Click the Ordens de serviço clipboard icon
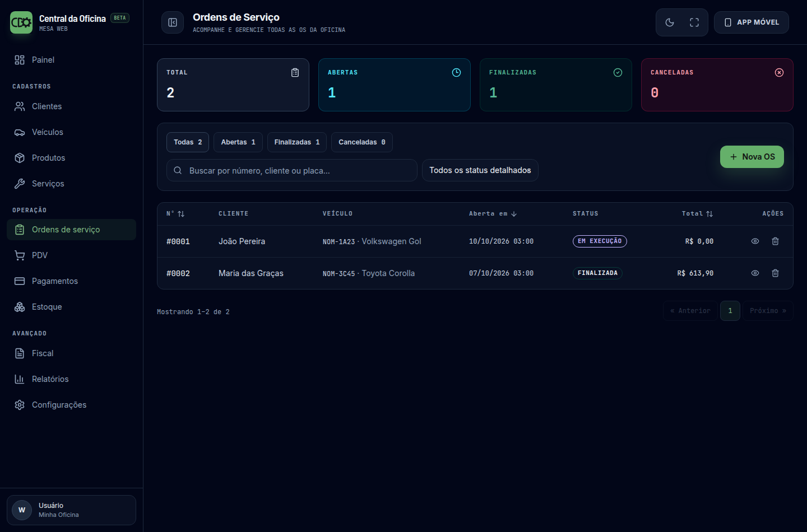Screen dimensions: 807x532 [20, 230]
